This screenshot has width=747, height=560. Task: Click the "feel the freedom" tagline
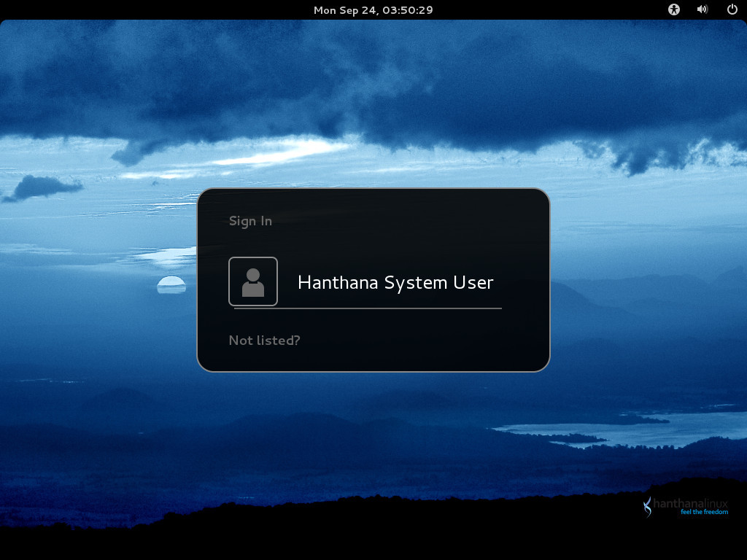click(704, 512)
